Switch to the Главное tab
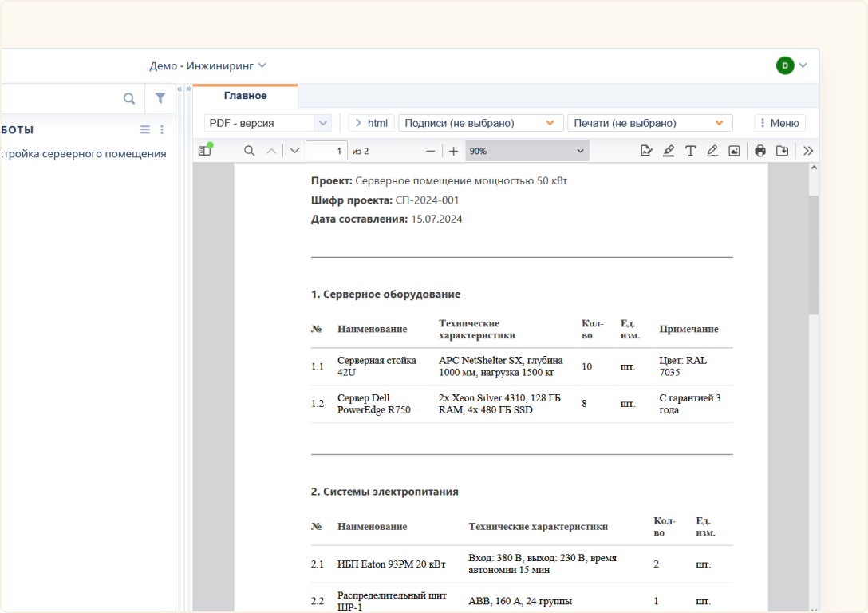 [x=247, y=95]
